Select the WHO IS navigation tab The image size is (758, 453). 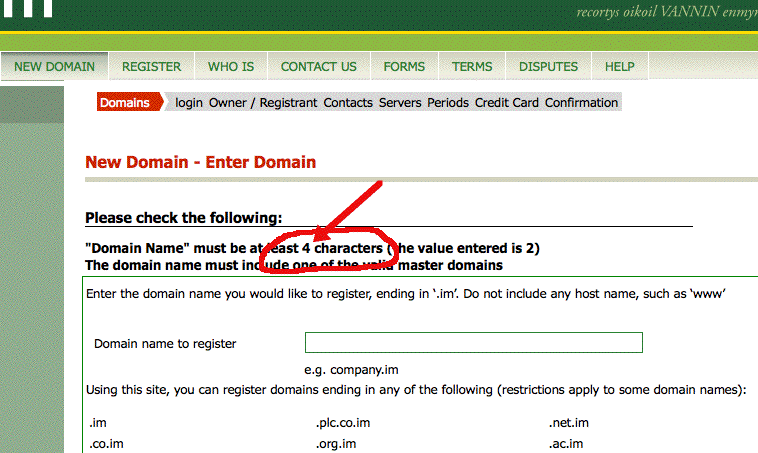click(231, 67)
